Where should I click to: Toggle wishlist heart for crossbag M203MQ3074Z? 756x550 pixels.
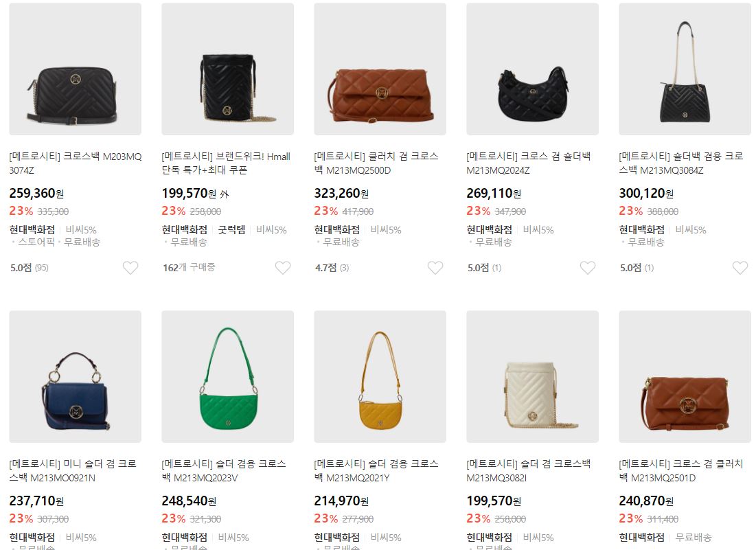click(130, 268)
